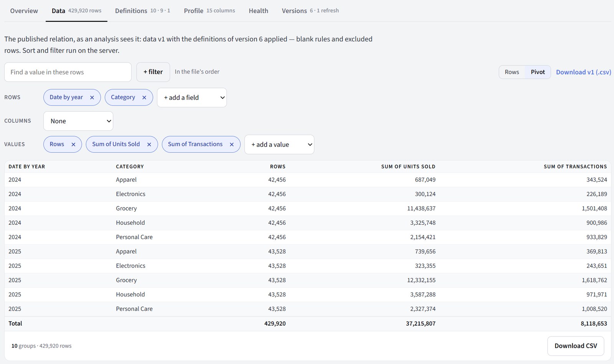The height and width of the screenshot is (364, 614).
Task: Click units sold value 12,332,155
Action: coord(421,280)
